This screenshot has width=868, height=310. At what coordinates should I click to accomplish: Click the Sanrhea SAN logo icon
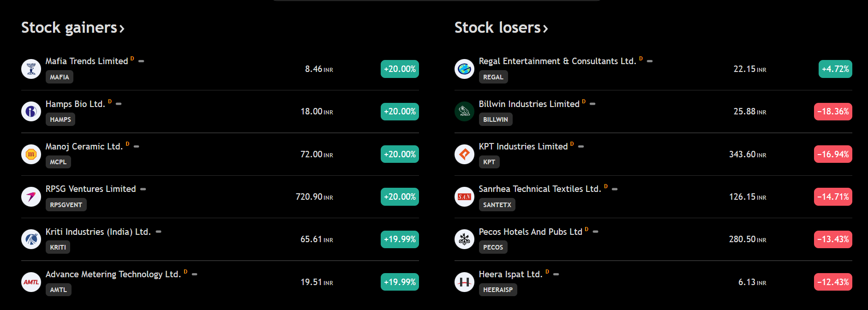464,197
